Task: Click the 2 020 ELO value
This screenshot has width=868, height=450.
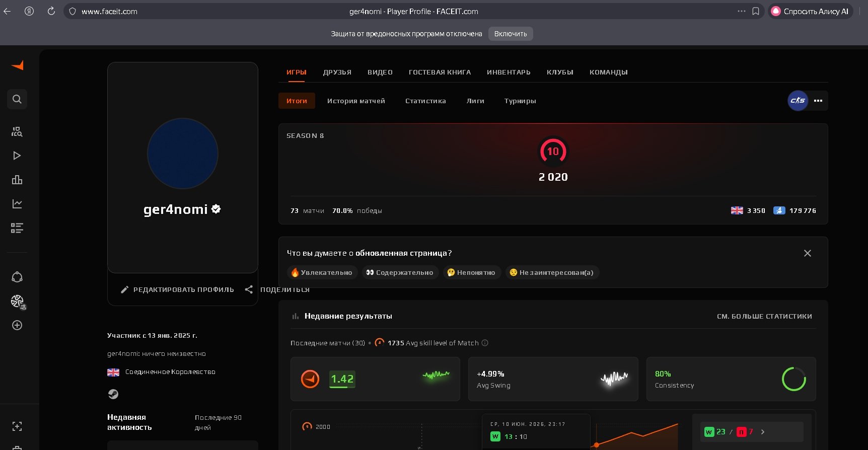Action: [553, 177]
